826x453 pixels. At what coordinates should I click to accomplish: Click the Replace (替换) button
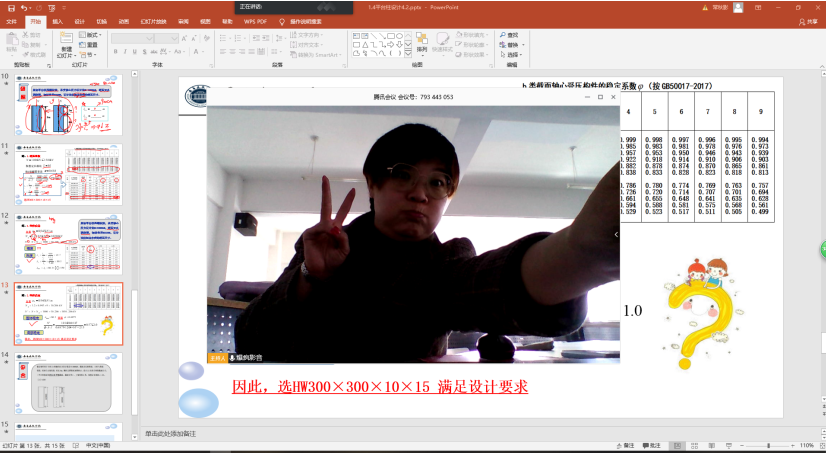(x=512, y=45)
